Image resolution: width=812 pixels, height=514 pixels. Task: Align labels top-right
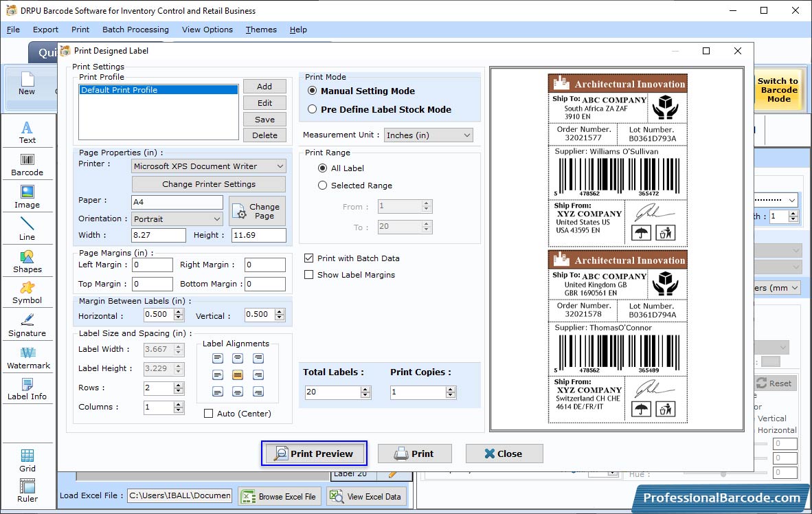pos(258,358)
